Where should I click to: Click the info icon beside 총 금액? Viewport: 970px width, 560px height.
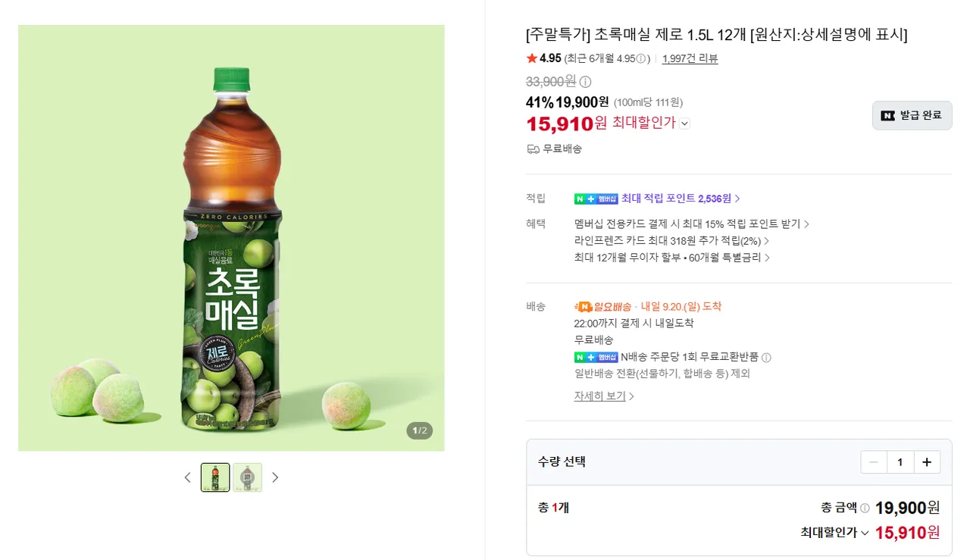coord(865,508)
